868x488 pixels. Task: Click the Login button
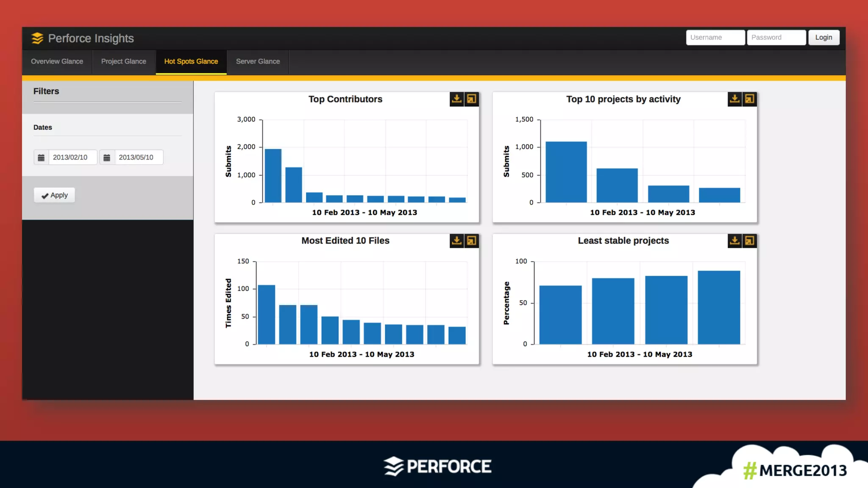[823, 37]
